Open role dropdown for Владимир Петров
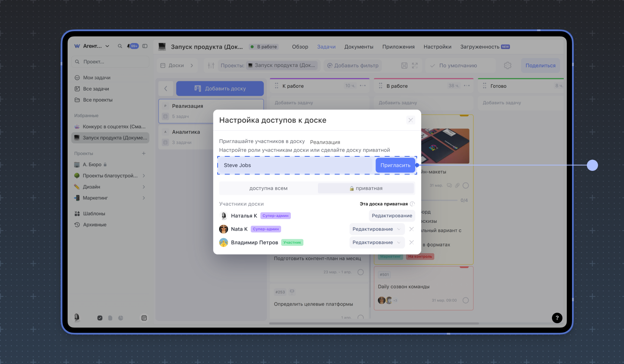This screenshot has height=364, width=624. coord(377,243)
